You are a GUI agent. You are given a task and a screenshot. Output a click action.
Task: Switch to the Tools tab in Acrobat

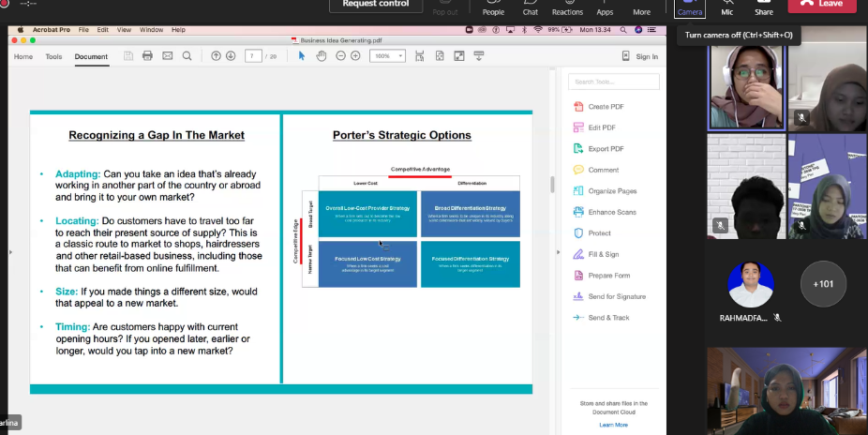pyautogui.click(x=53, y=56)
